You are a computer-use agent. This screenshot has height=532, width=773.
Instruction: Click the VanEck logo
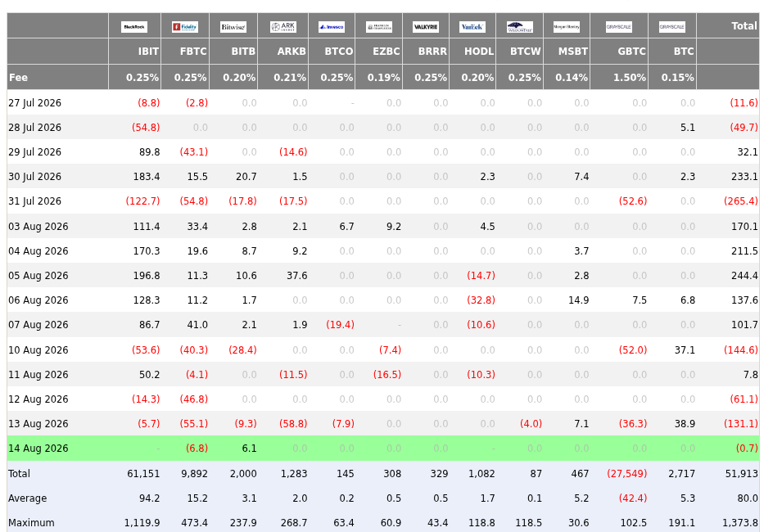pyautogui.click(x=472, y=26)
